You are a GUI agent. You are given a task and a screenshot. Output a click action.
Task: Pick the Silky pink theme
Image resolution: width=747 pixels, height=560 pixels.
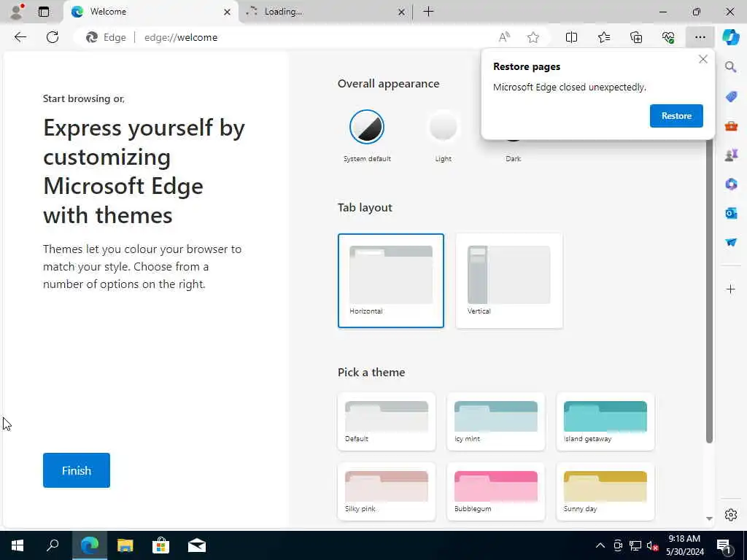click(x=387, y=491)
